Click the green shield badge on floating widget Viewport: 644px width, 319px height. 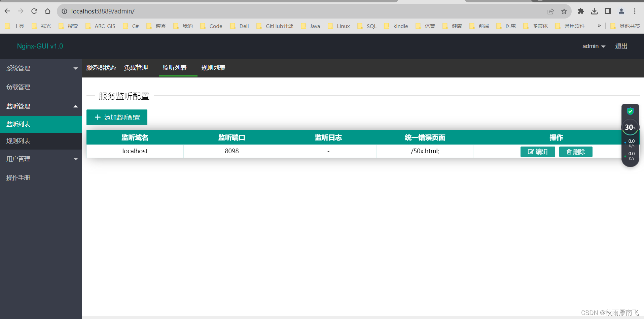click(x=630, y=111)
